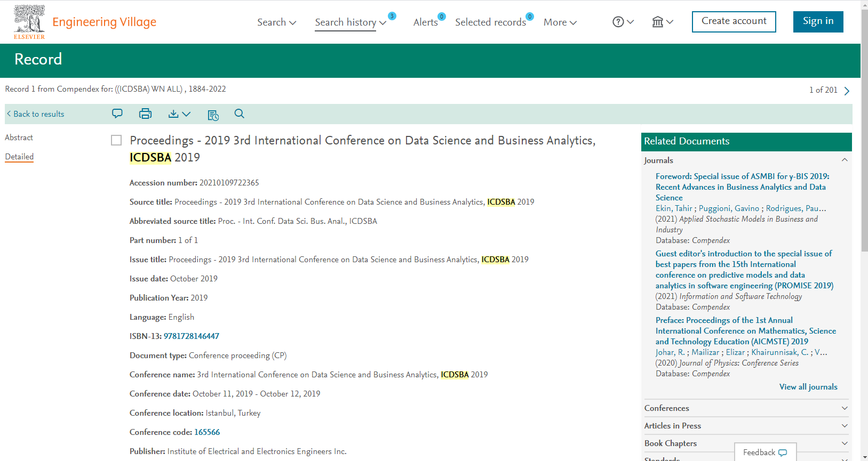Expand the Articles in Press section
This screenshot has height=461, width=868.
(x=845, y=426)
